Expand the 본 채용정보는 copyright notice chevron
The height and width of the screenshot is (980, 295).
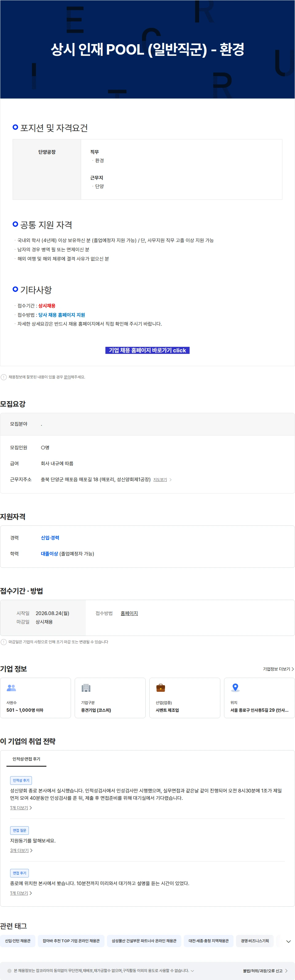coord(192,970)
